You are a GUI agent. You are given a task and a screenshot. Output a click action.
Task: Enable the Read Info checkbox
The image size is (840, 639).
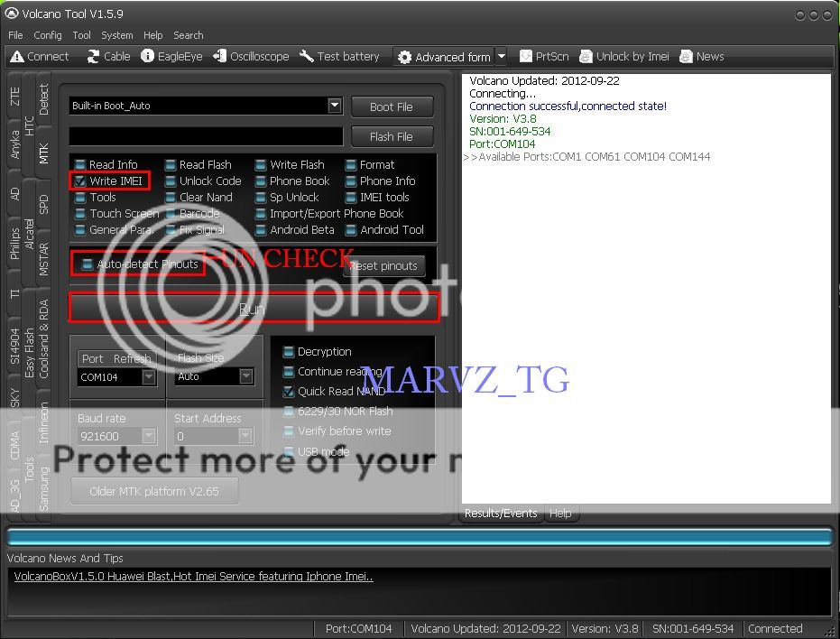coord(79,164)
